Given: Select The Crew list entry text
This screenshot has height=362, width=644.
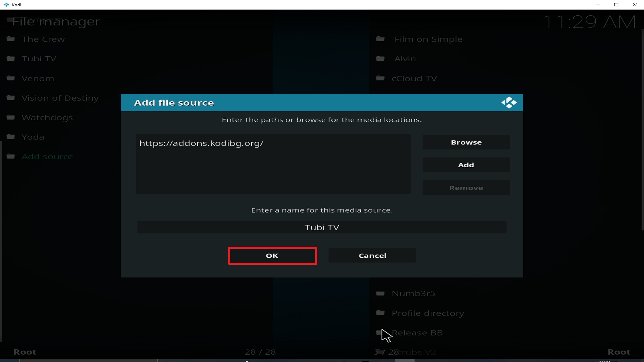Looking at the screenshot, I should click(x=43, y=39).
